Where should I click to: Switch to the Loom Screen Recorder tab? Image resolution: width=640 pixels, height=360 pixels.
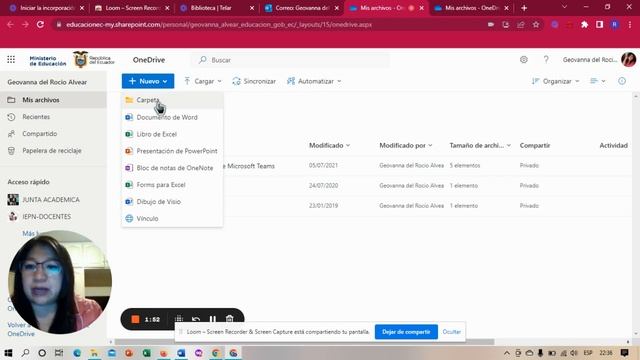pos(131,8)
